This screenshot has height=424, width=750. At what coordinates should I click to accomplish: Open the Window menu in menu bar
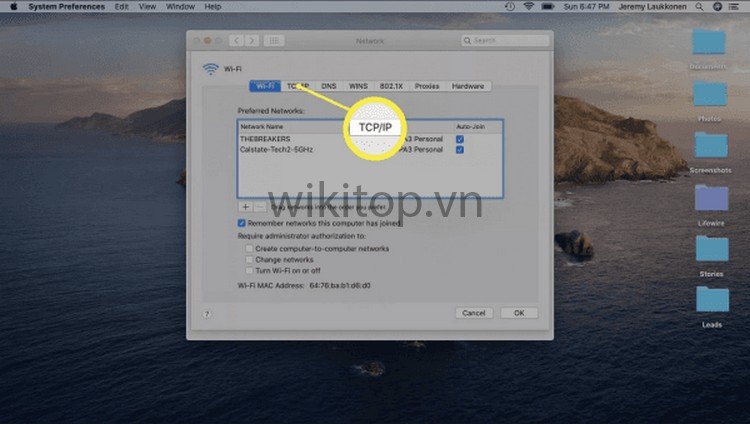point(181,6)
